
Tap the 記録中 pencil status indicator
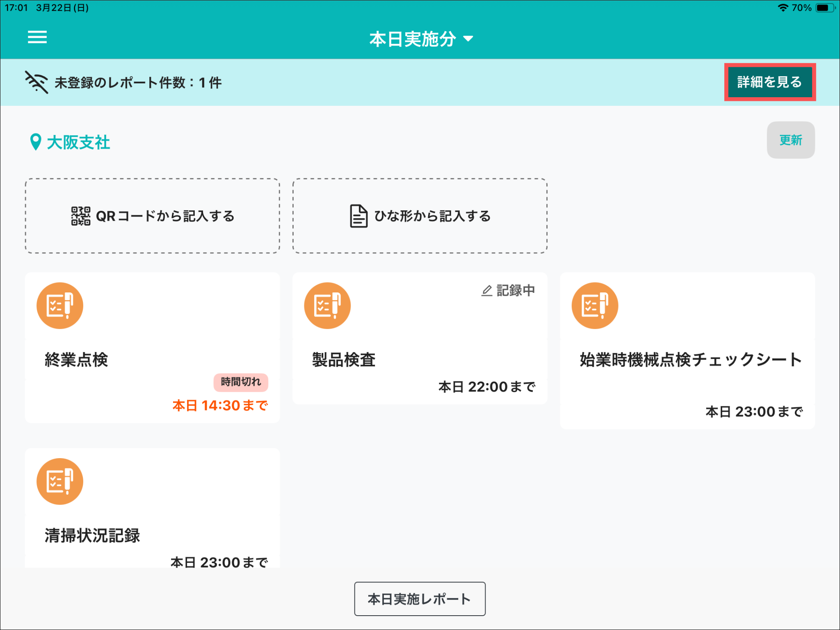(508, 290)
